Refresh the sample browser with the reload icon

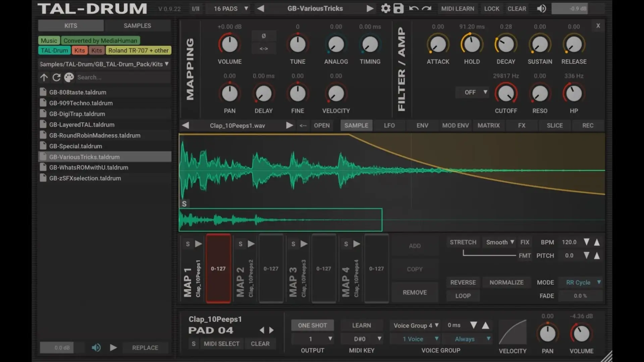click(x=56, y=77)
